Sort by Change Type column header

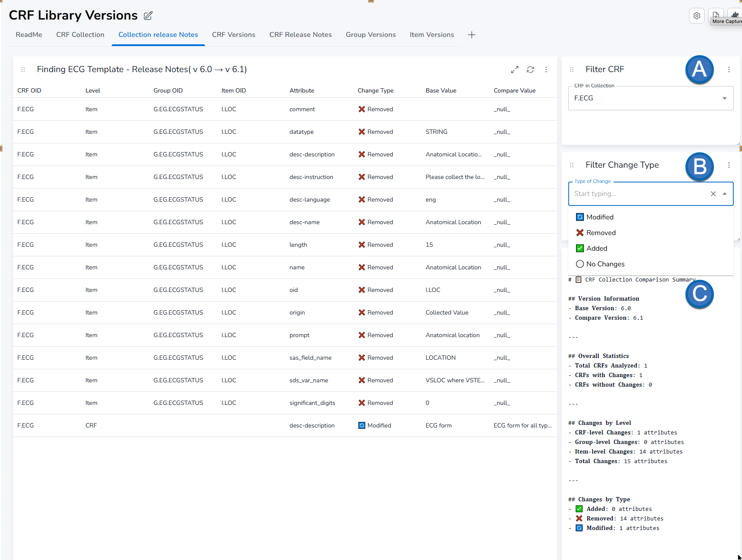pos(376,90)
